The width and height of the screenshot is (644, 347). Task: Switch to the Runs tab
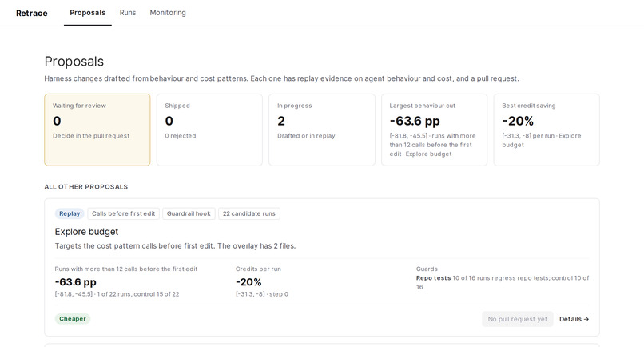128,13
